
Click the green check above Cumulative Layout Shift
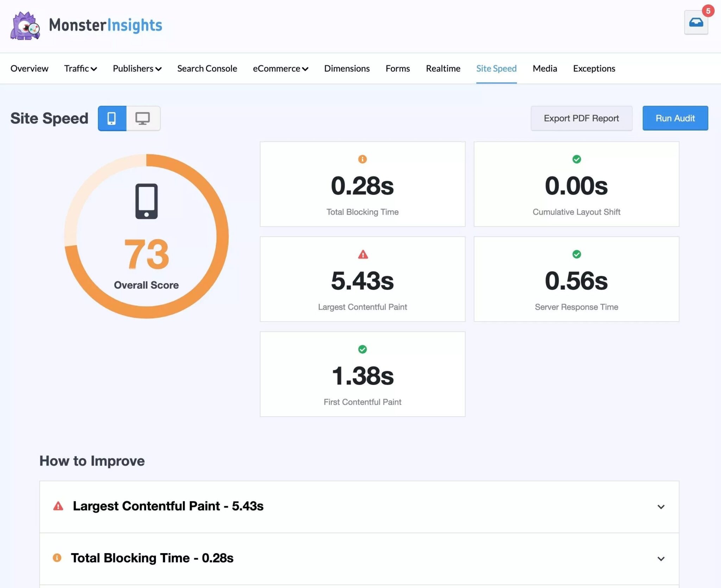[576, 159]
